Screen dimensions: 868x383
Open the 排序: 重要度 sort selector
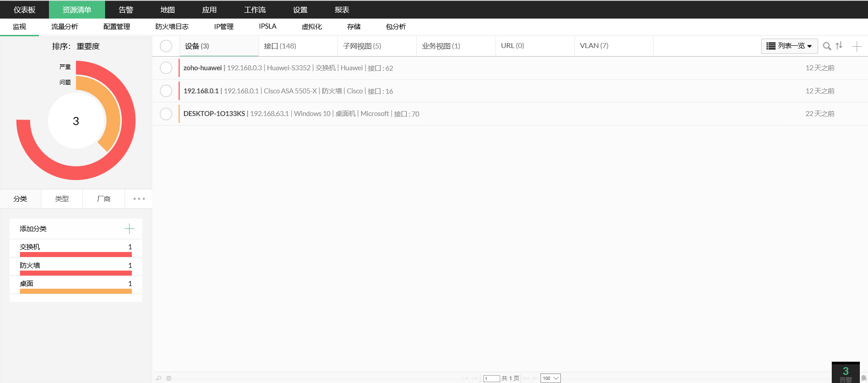[76, 46]
